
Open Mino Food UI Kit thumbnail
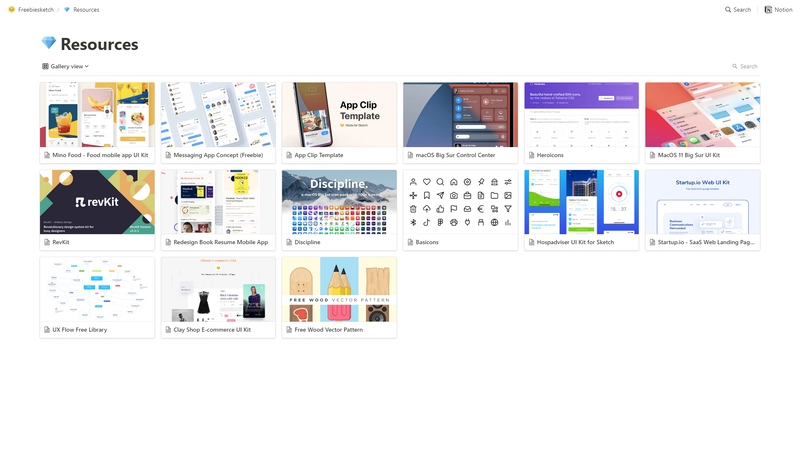[x=97, y=115]
